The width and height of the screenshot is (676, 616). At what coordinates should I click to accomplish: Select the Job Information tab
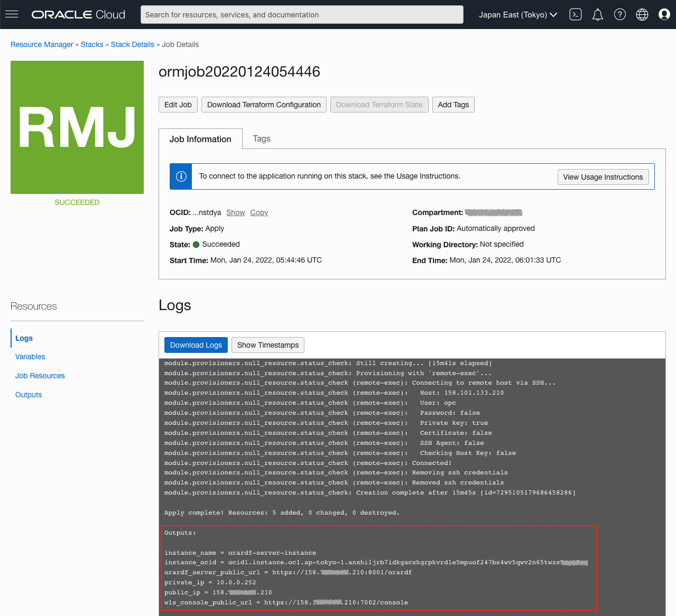[x=200, y=139]
